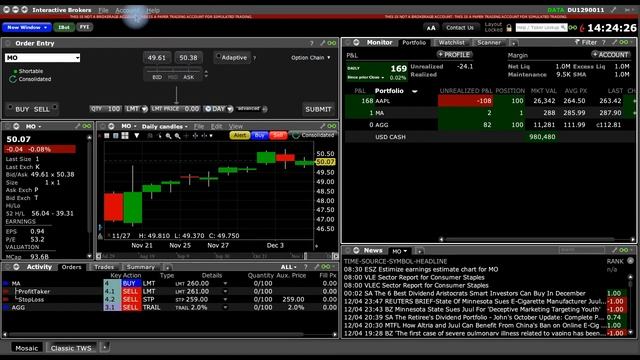Click the yellow Alert button on chart
The image size is (640, 360).
(240, 135)
